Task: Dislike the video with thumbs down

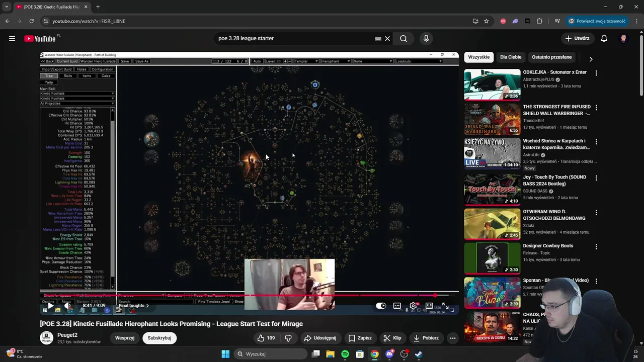Action: pyautogui.click(x=288, y=338)
